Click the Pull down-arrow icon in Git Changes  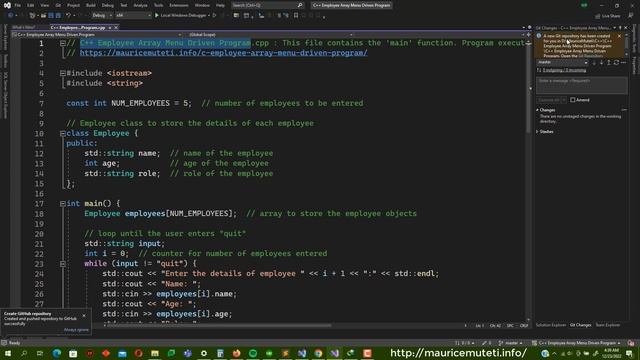(x=601, y=62)
